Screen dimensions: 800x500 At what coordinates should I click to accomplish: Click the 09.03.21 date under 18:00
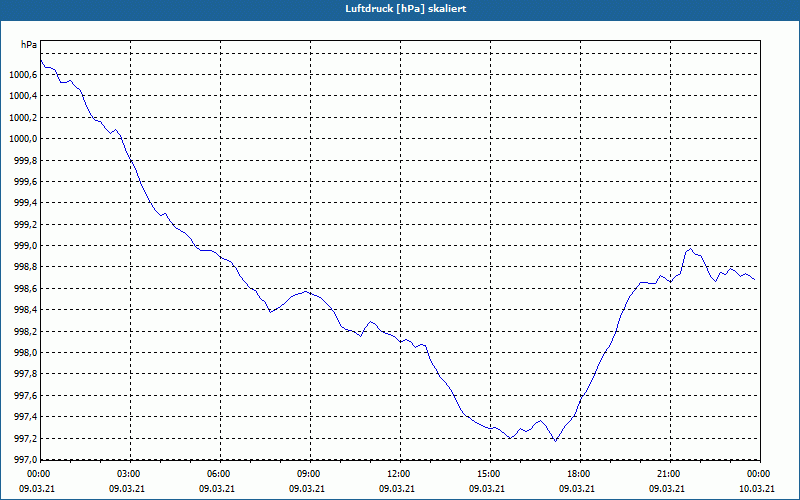pos(577,489)
